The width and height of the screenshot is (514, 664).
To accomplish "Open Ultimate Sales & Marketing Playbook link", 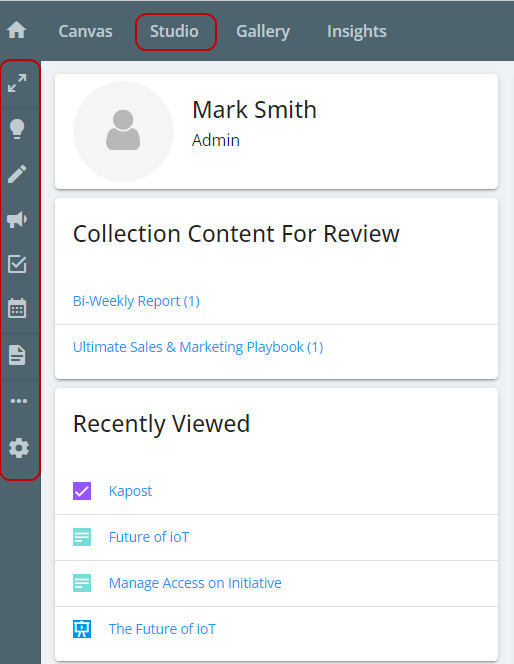I will [198, 347].
